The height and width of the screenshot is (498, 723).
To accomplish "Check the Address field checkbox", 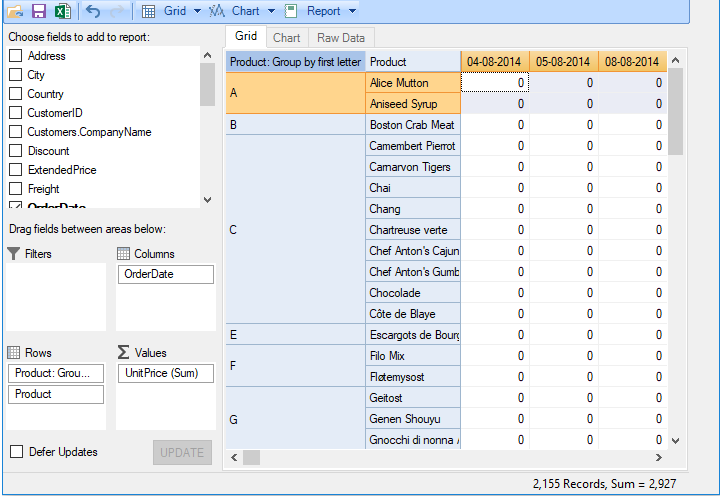I will point(16,56).
